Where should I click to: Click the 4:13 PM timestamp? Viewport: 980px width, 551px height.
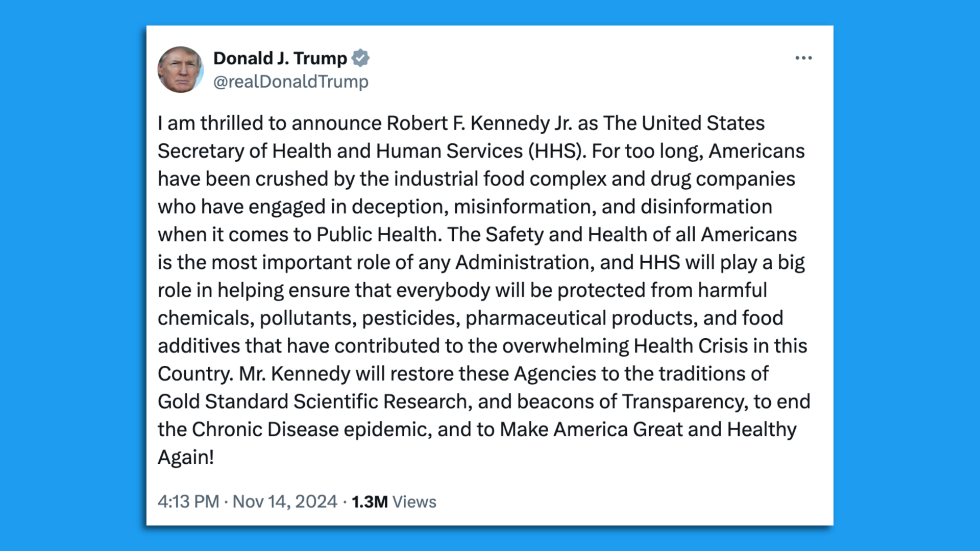coord(188,502)
